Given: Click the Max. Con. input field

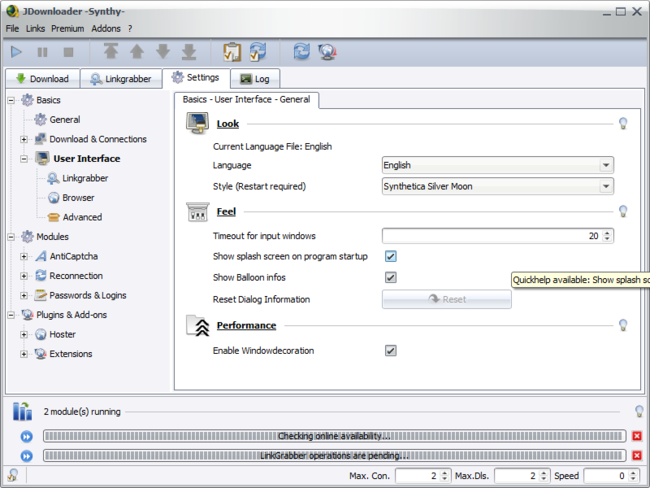Looking at the screenshot, I should pyautogui.click(x=417, y=476).
